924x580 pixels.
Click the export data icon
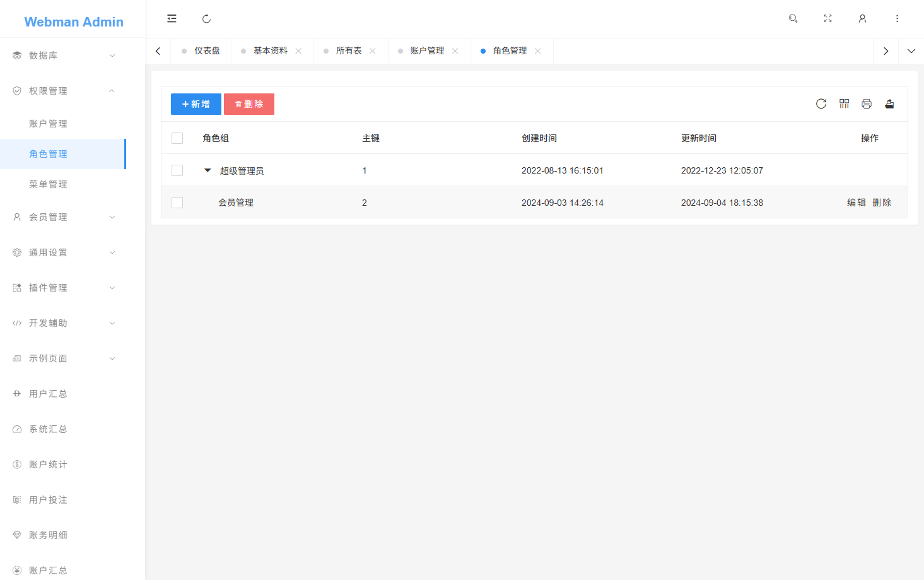[x=889, y=104]
